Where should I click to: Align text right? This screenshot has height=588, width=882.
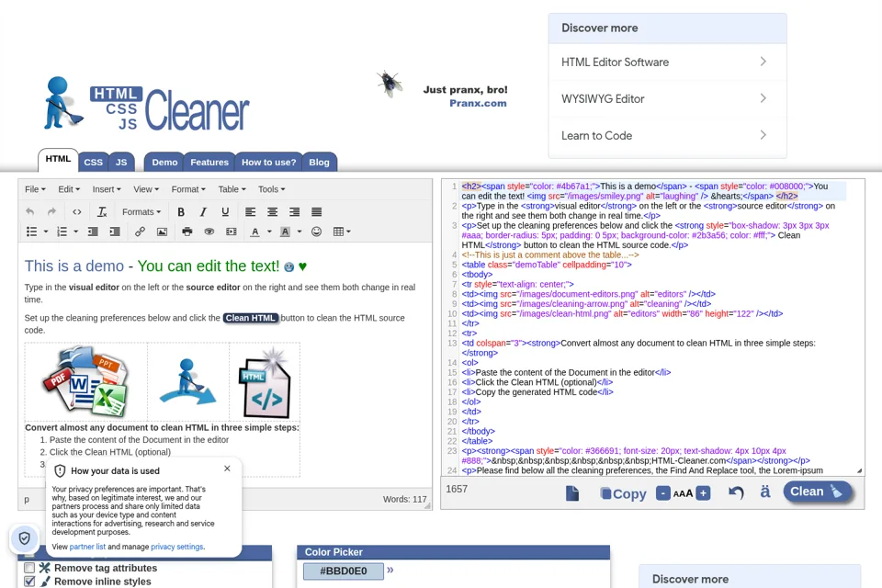(x=294, y=212)
